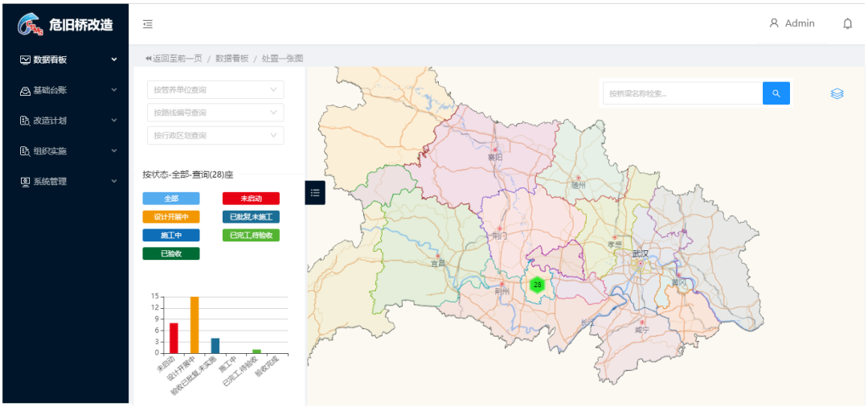Viewport: 868px width, 407px height.
Task: Focus the 按桥梁名称检索 search input
Action: [682, 93]
